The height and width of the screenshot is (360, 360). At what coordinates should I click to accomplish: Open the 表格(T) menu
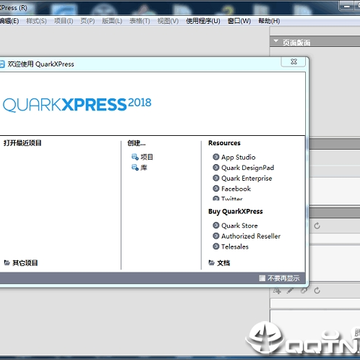point(140,21)
